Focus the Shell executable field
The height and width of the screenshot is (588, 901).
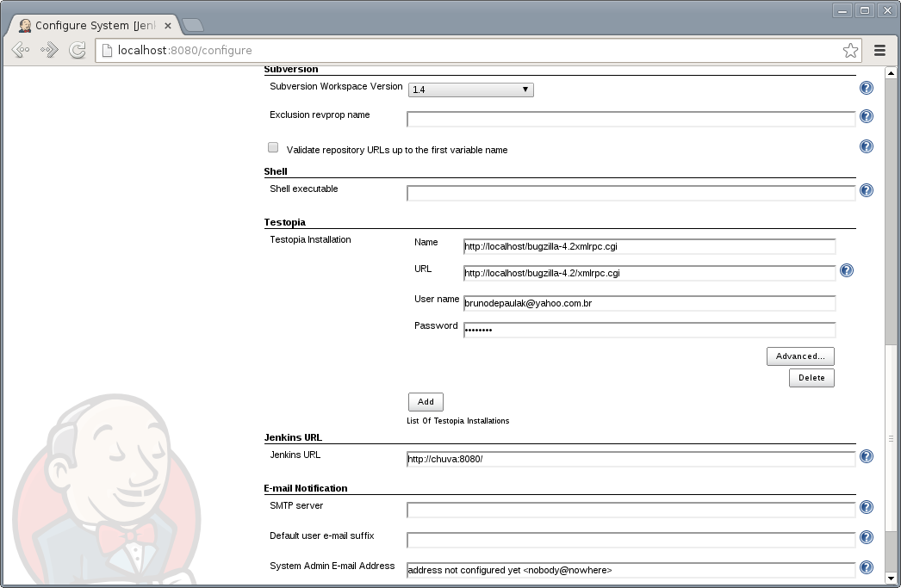pyautogui.click(x=631, y=194)
